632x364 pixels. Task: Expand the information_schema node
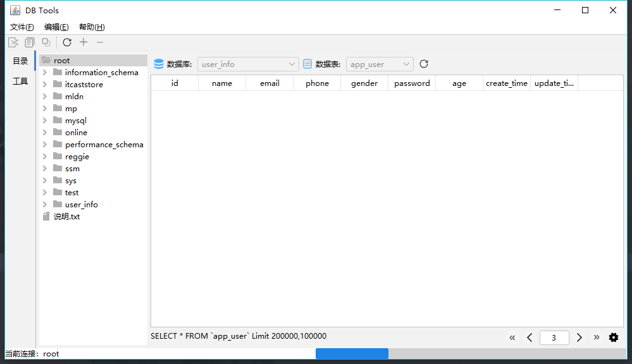click(x=45, y=73)
